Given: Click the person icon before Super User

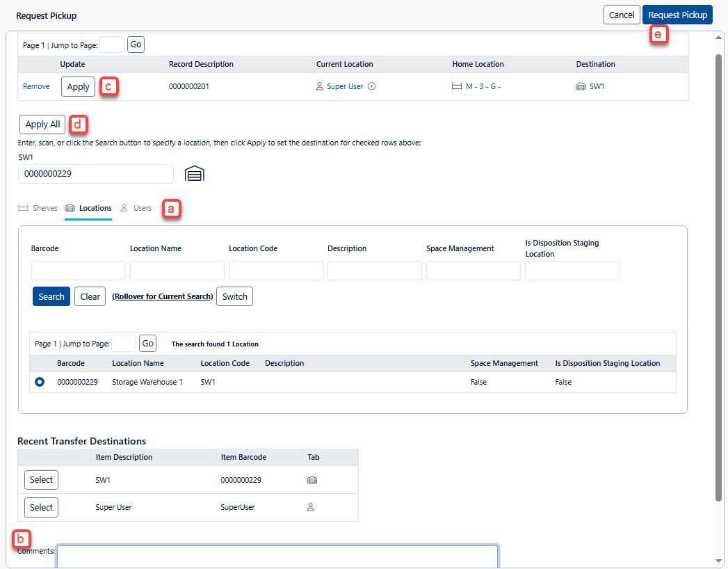Looking at the screenshot, I should (320, 87).
